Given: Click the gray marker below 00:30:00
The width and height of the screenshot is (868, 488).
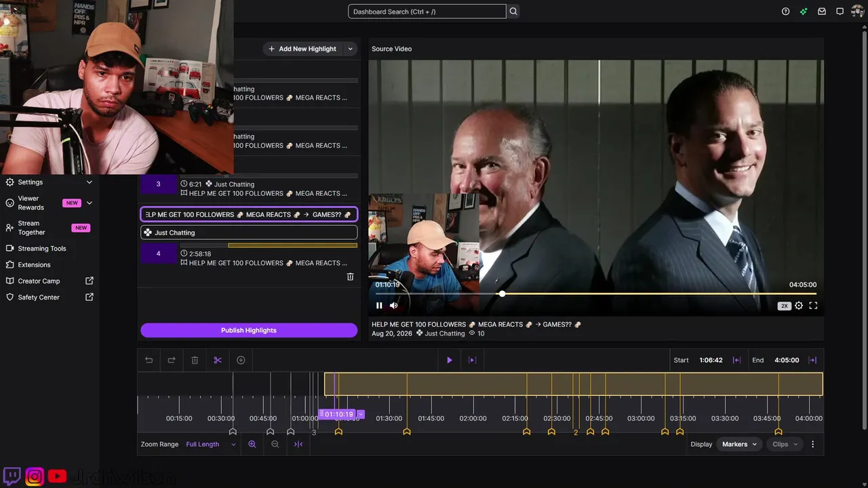Looking at the screenshot, I should 233,432.
